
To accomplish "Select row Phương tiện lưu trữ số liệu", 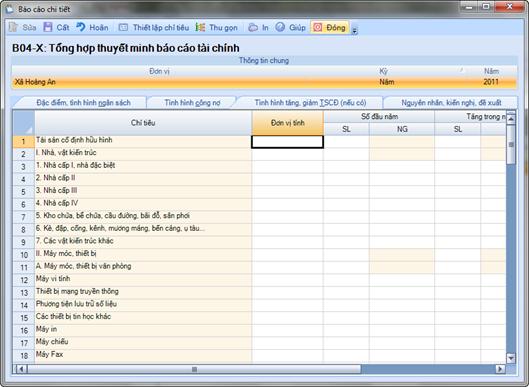I will point(143,304).
